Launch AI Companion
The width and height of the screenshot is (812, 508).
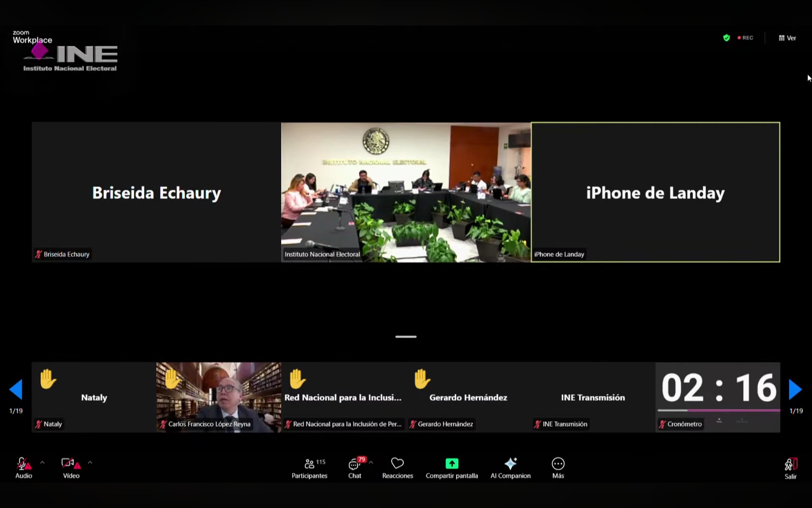(511, 467)
